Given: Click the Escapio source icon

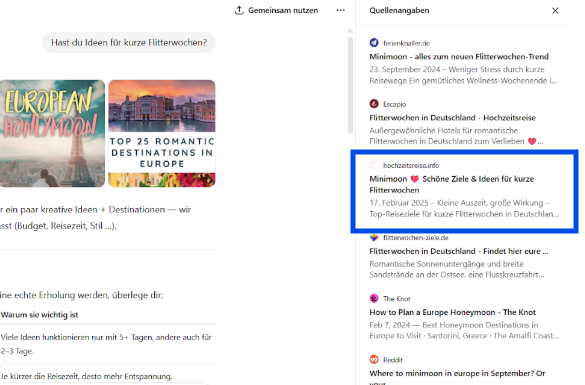Looking at the screenshot, I should 374,104.
